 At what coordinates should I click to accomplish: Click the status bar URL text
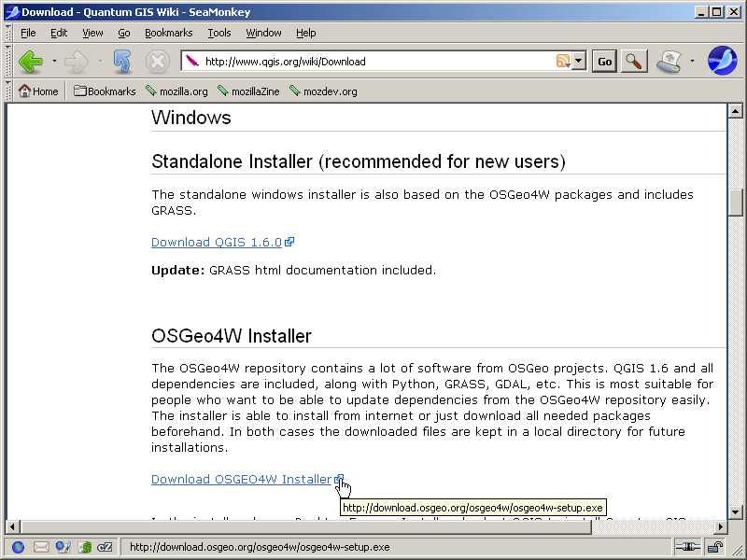[x=260, y=547]
